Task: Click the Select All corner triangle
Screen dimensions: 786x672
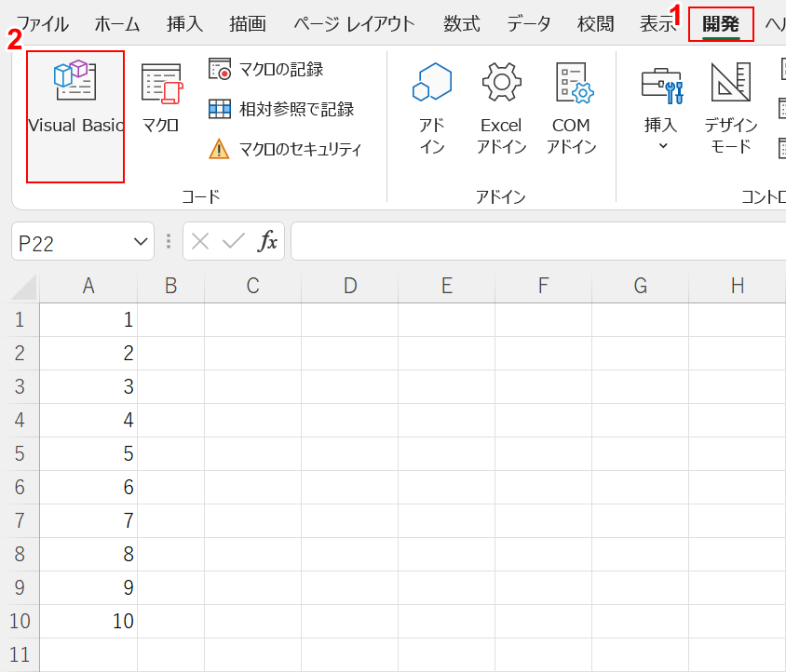Action: click(x=24, y=287)
